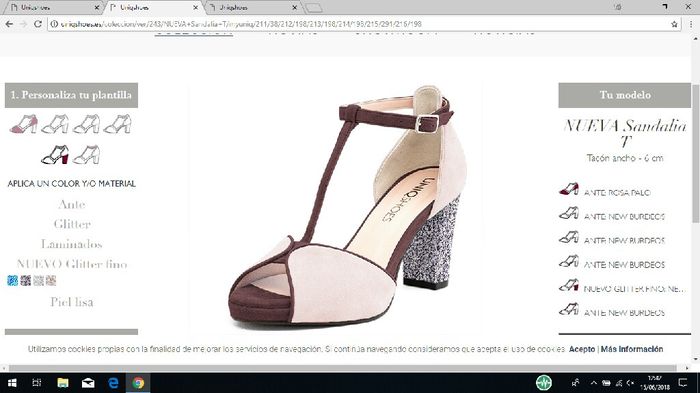
Task: Click the APLICA UN COLOR Y/O MATERIAL heading
Action: 71,184
